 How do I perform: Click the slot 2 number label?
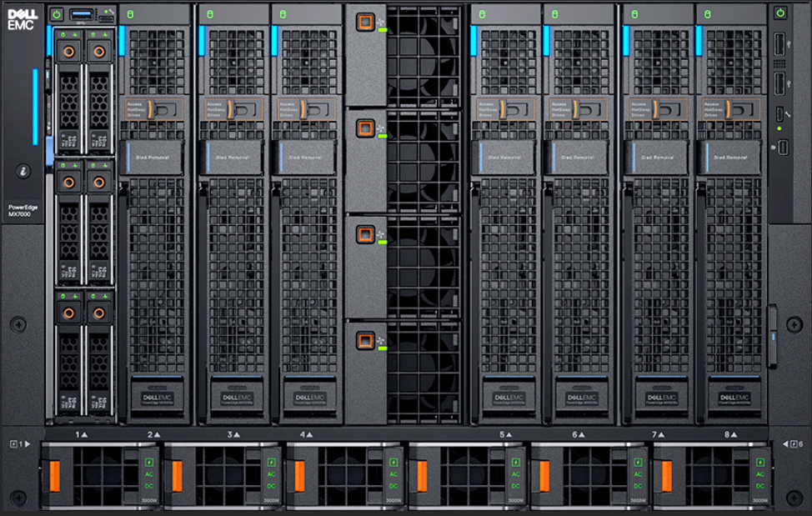(153, 435)
